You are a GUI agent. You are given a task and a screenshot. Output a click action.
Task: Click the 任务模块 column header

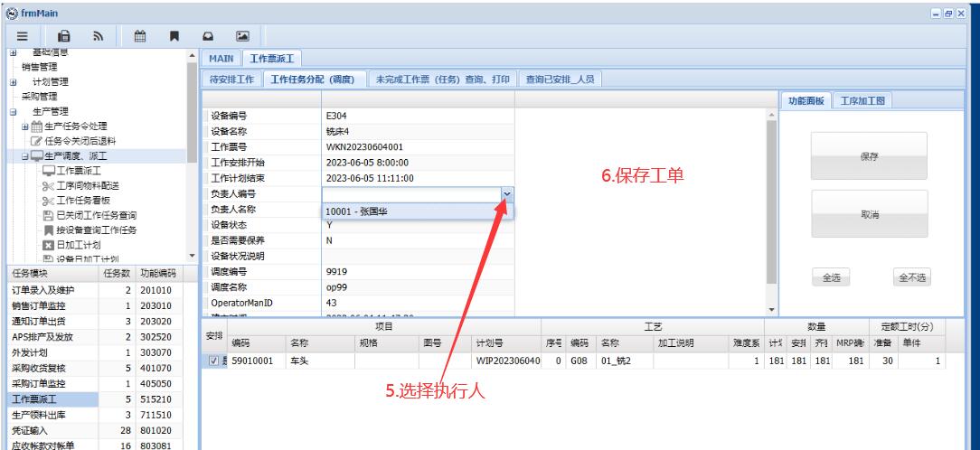[53, 273]
